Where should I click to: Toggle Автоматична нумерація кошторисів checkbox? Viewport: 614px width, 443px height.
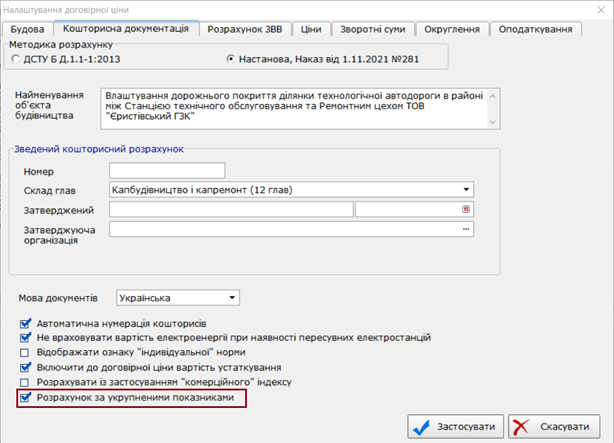coord(25,324)
